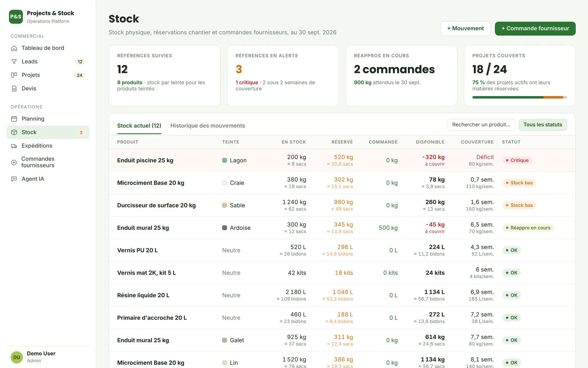Screen dimensions: 588x368
Task: Open the Tous les statuts filter
Action: (543, 125)
